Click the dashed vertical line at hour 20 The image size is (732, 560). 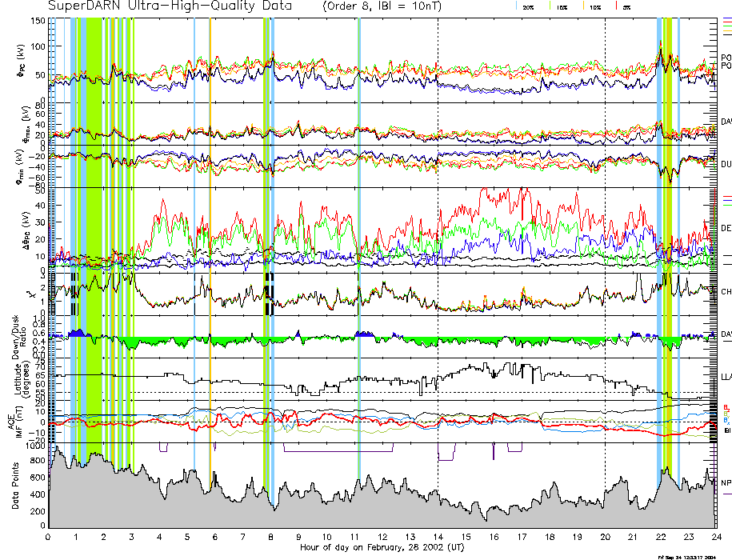tap(605, 240)
